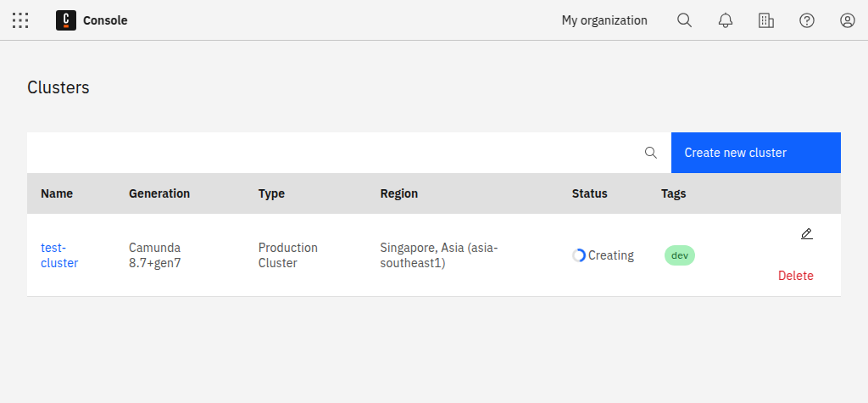Image resolution: width=868 pixels, height=403 pixels.
Task: Open global search from the header
Action: 684,20
